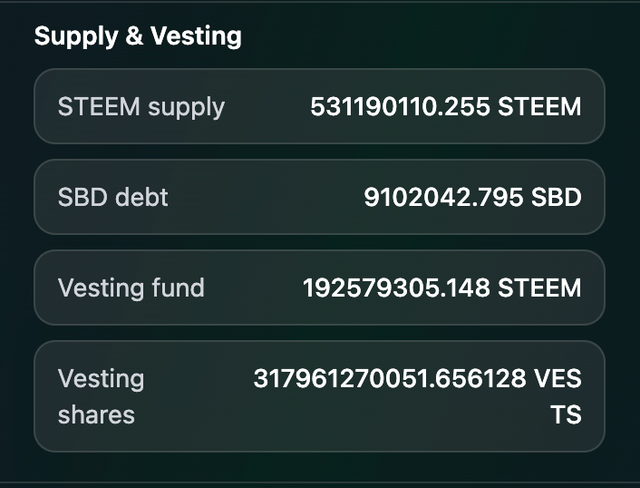Click the word "shares" on the second line
This screenshot has width=640, height=488.
[x=96, y=414]
